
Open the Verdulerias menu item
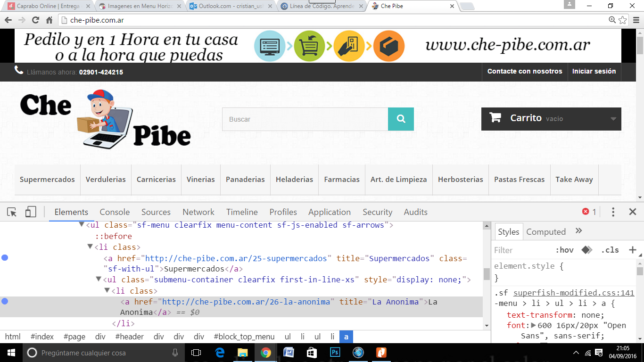tap(106, 180)
